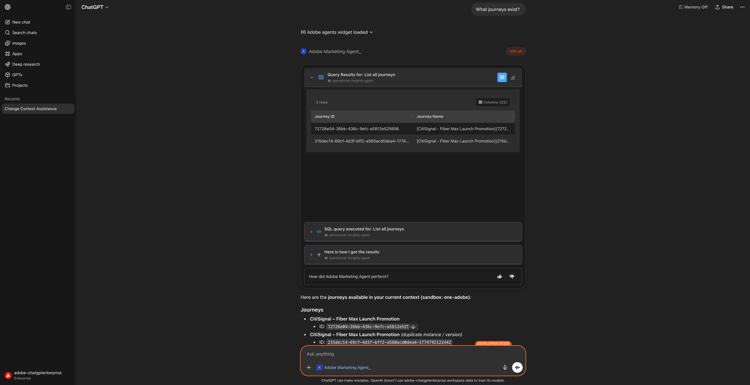Click the scroll-down arrow button above input
Screen dimensions: 750x385
tap(413, 327)
